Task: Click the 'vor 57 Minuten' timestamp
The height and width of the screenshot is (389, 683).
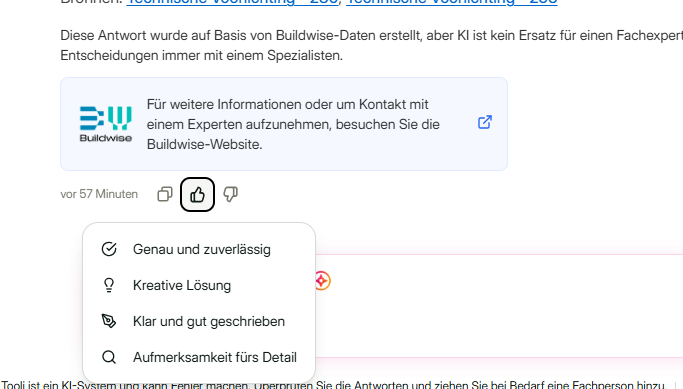Action: click(x=99, y=194)
